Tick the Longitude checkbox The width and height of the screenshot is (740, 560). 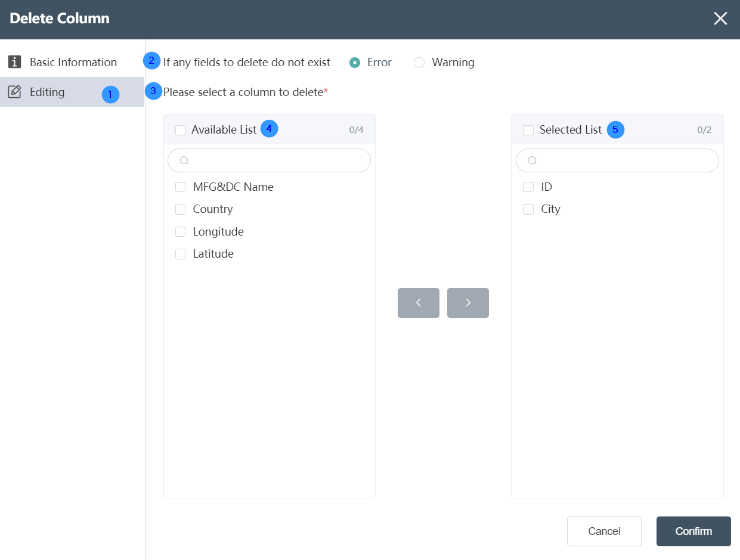pos(181,231)
